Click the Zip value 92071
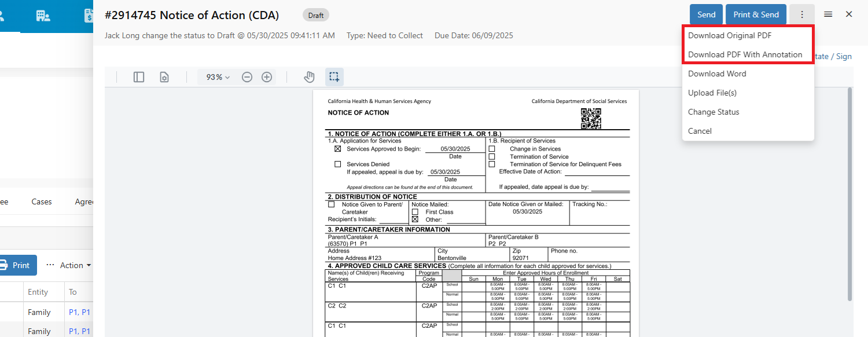This screenshot has width=868, height=337. pyautogui.click(x=520, y=258)
